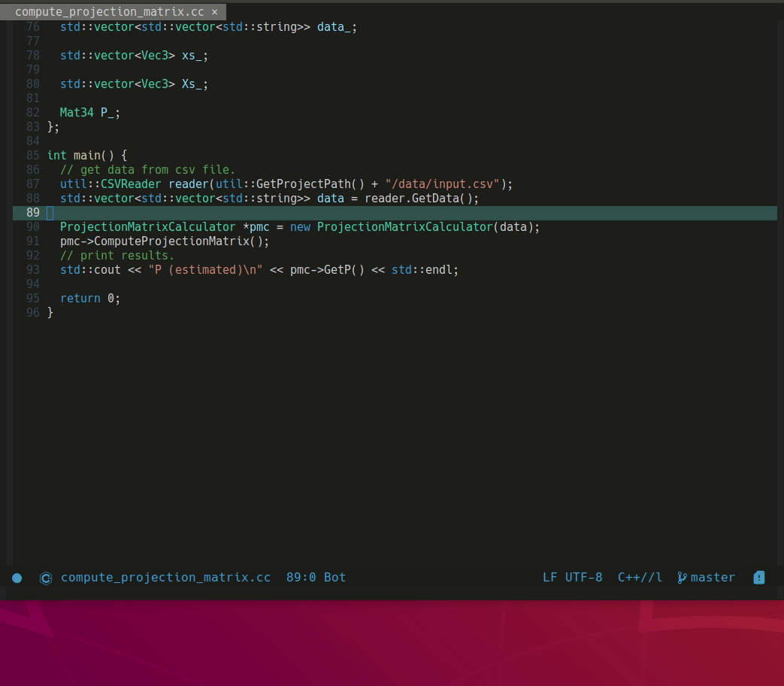Click the highlighted empty line 89
The image size is (784, 686).
(301, 212)
